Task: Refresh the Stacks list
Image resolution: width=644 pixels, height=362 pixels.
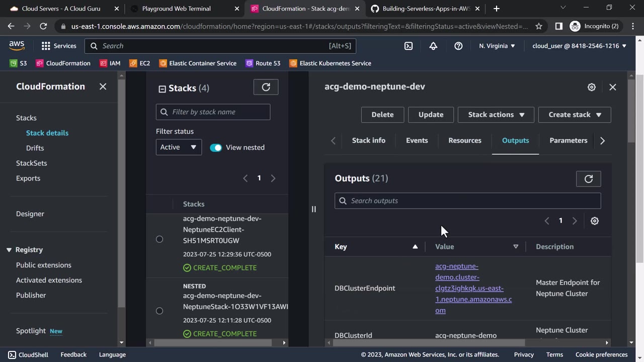Action: pos(266,87)
